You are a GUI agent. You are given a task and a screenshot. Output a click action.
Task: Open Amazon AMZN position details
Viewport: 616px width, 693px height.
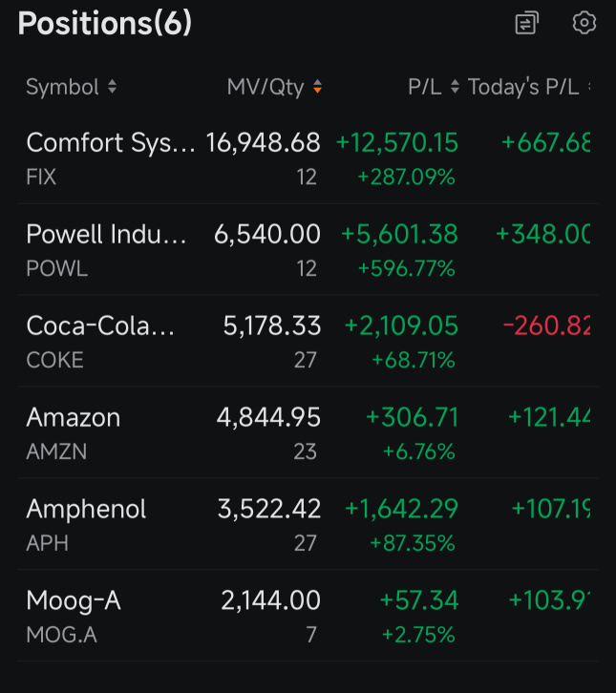tap(308, 432)
